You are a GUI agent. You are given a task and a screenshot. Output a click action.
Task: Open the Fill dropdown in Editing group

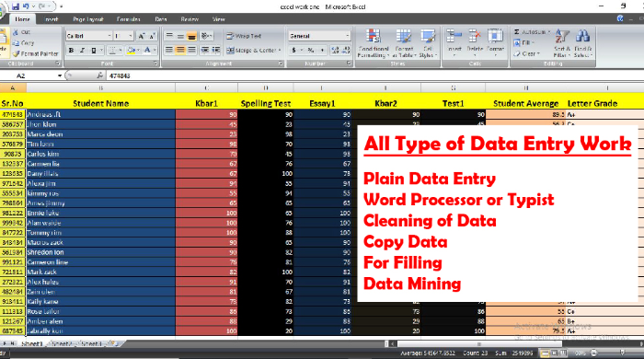tap(523, 42)
